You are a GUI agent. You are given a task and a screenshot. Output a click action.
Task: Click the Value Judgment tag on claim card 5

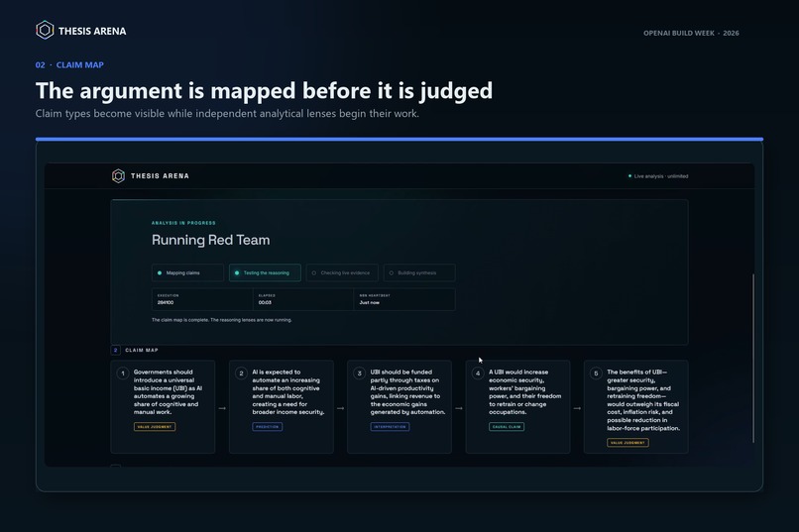(x=628, y=443)
